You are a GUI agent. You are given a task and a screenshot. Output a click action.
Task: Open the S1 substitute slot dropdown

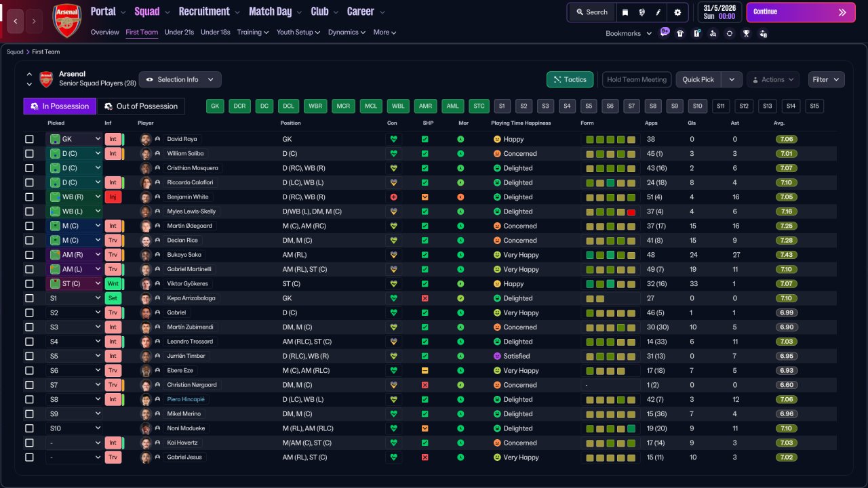coord(74,298)
